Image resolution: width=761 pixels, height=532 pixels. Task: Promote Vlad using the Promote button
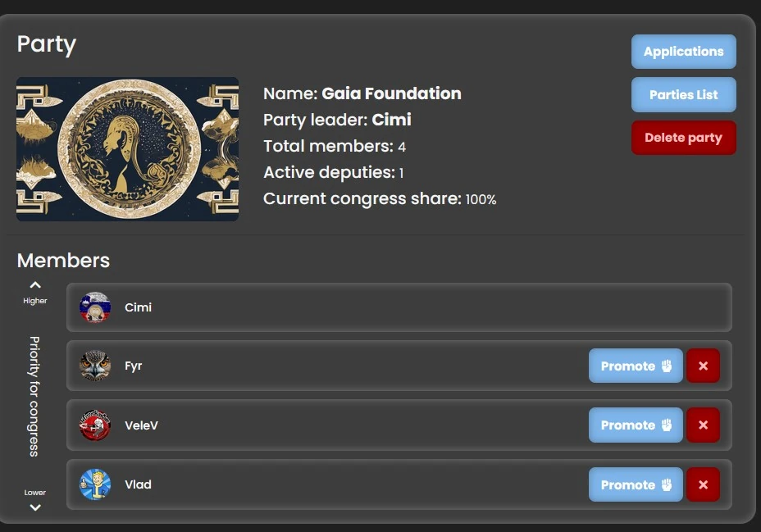636,484
